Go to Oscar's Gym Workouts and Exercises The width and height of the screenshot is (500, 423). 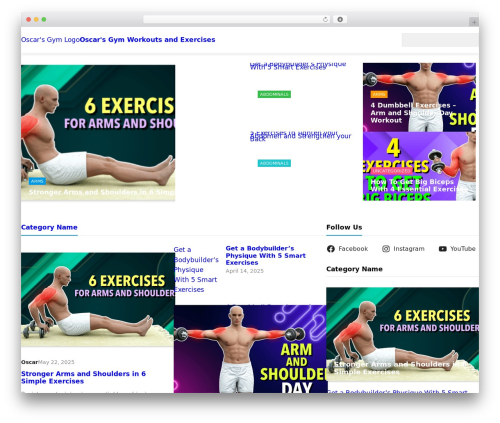(x=147, y=40)
